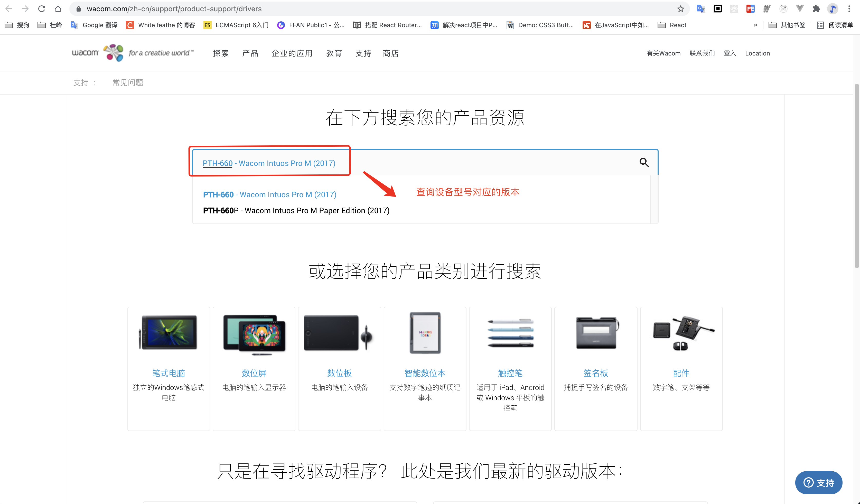Click the 智能数位本 category link
Screen dimensions: 860x504
(x=425, y=373)
